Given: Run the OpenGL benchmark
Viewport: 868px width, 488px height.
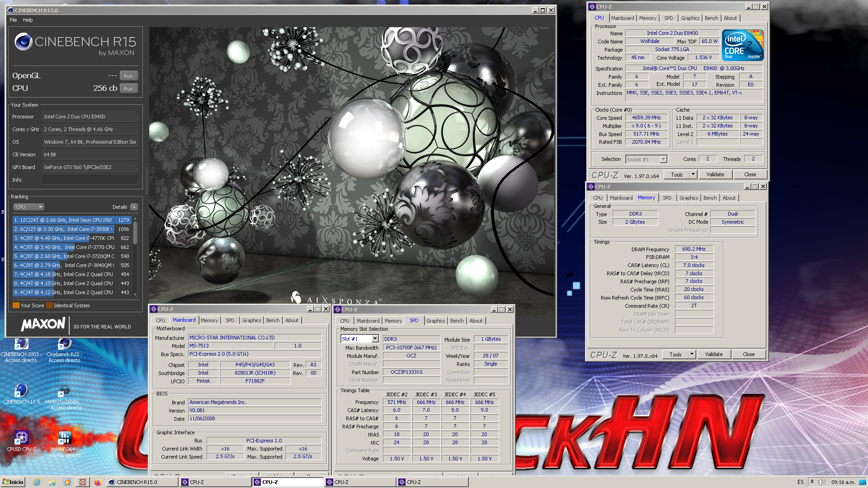Looking at the screenshot, I should click(128, 76).
